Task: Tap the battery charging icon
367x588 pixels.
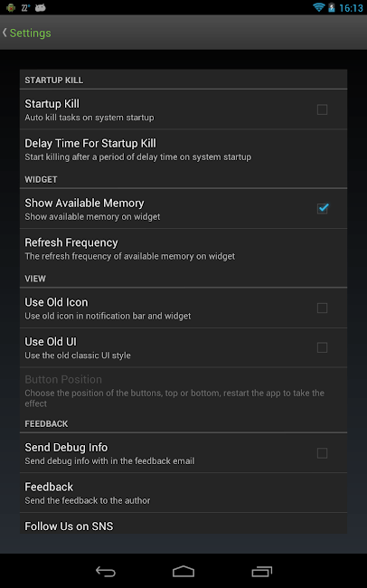Action: tap(332, 7)
